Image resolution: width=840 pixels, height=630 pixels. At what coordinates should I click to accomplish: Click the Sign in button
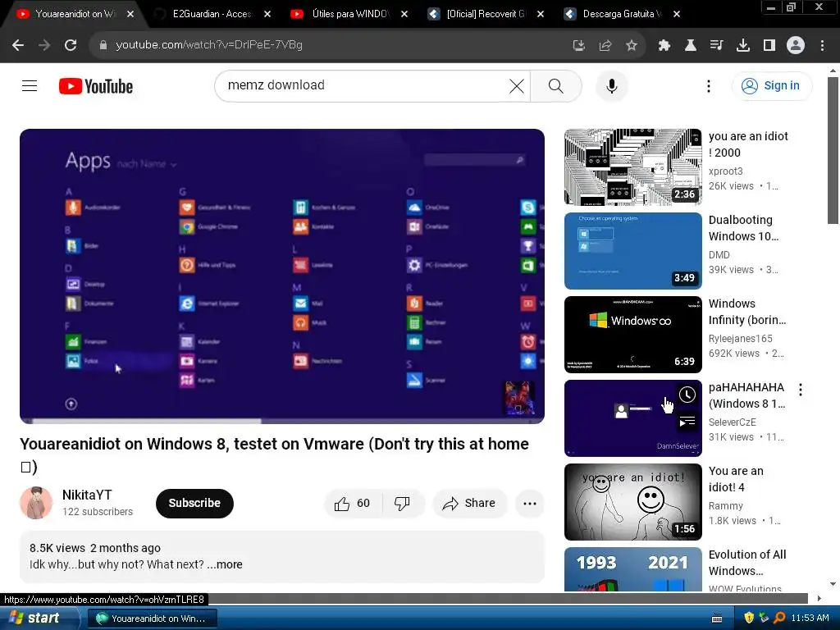coord(771,85)
